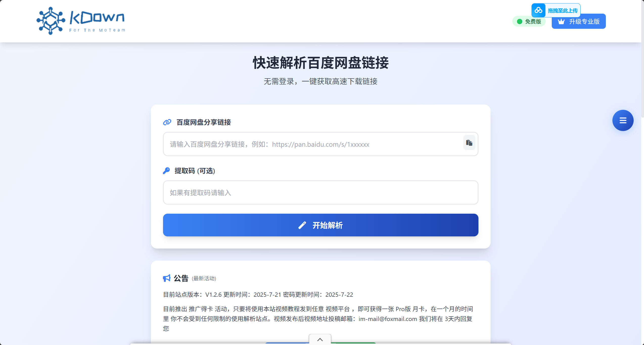Open the round floating hamburger menu
The image size is (644, 345).
point(623,120)
